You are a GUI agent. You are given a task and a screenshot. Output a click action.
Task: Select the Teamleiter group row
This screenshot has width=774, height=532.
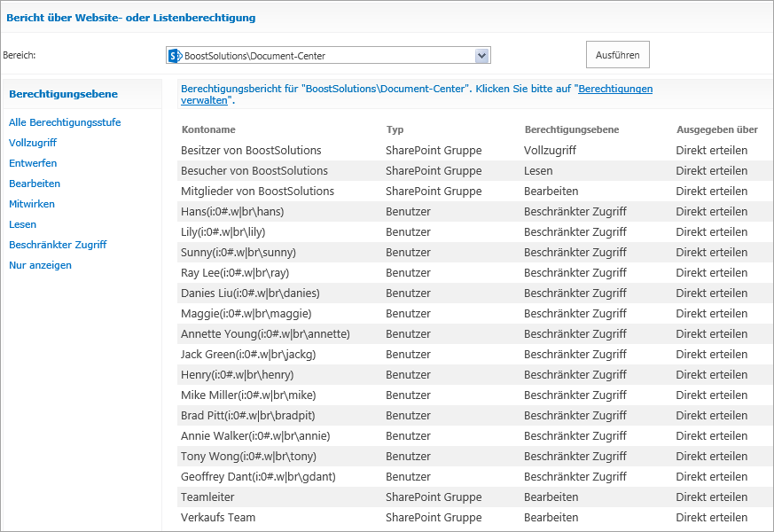tap(474, 497)
